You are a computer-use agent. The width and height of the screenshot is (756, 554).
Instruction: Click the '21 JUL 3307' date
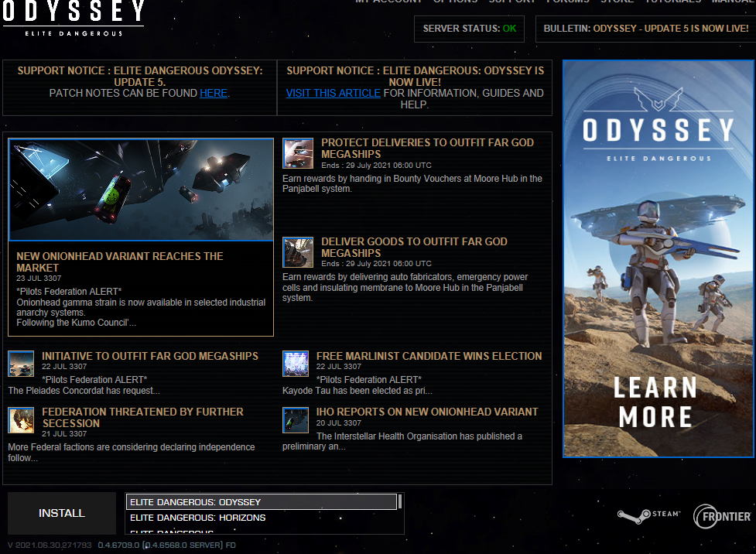(x=64, y=433)
